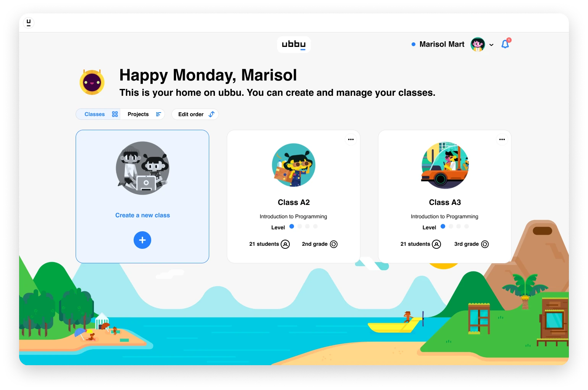
Task: Select the first level dot on Class A2
Action: point(292,226)
